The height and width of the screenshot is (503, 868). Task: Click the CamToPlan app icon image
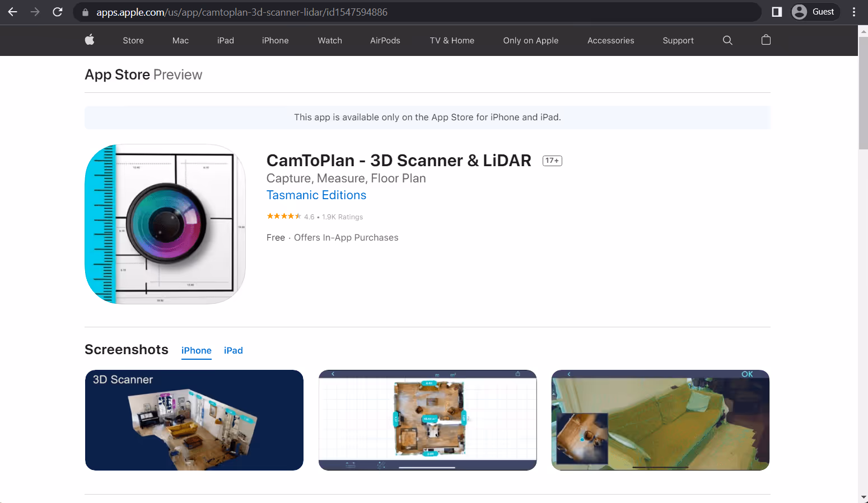(165, 224)
